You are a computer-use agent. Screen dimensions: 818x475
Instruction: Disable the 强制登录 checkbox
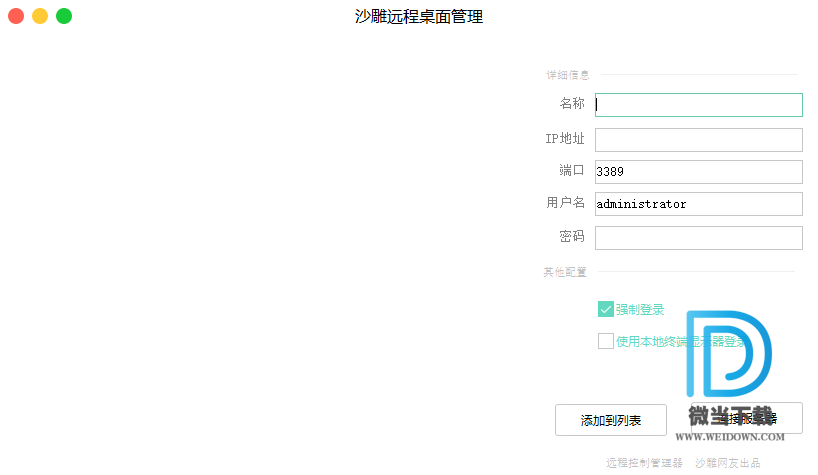606,309
